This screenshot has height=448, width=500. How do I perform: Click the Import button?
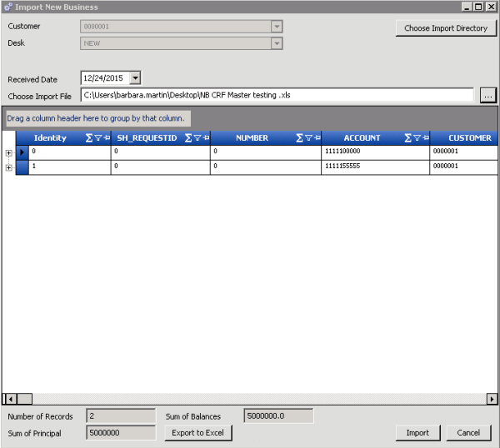tap(417, 433)
